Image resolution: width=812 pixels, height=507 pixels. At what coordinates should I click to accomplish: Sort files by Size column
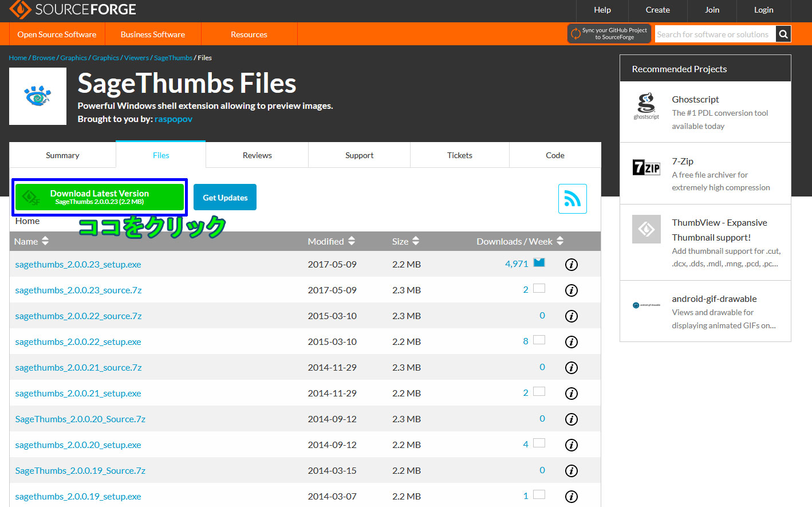(x=405, y=241)
